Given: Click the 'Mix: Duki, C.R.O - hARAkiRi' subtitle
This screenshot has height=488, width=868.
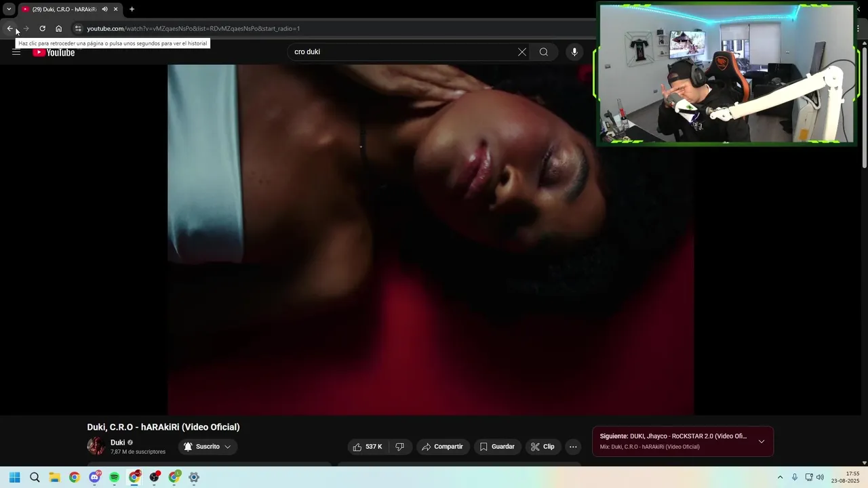Looking at the screenshot, I should (650, 447).
